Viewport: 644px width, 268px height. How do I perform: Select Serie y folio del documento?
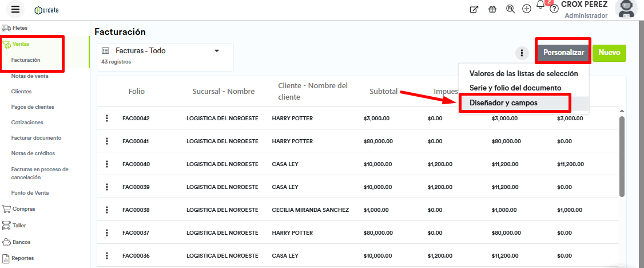click(x=515, y=88)
